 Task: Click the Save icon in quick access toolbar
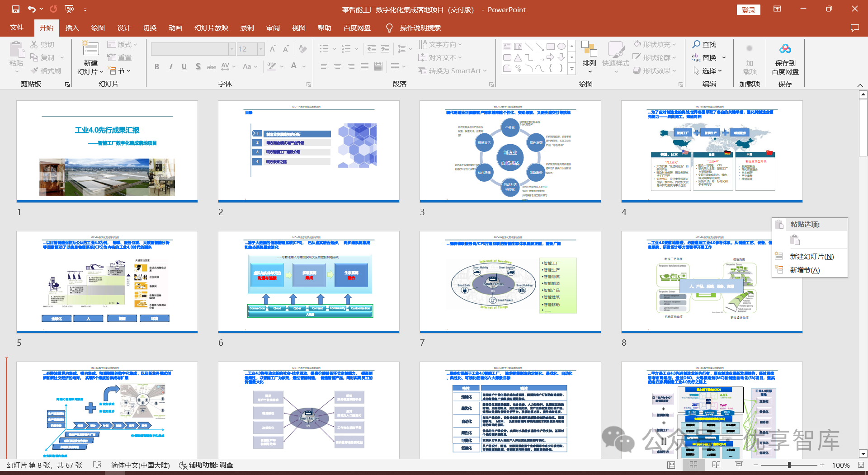[16, 9]
